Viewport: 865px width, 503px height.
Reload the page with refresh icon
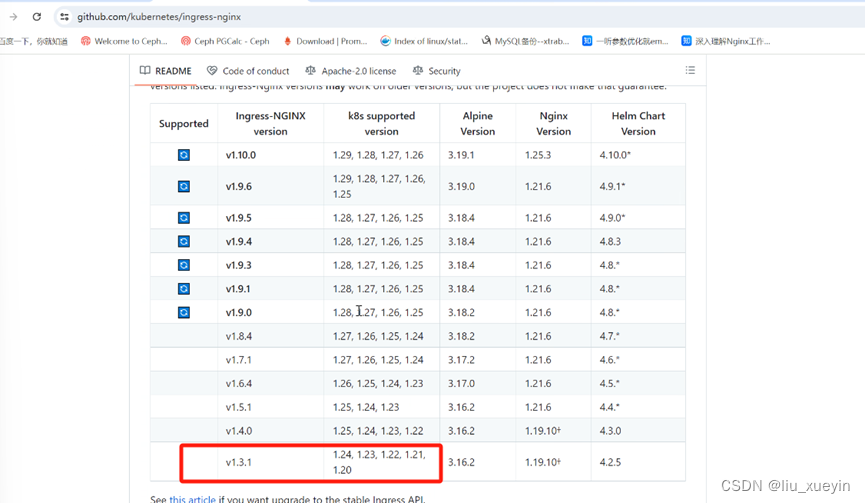[37, 17]
